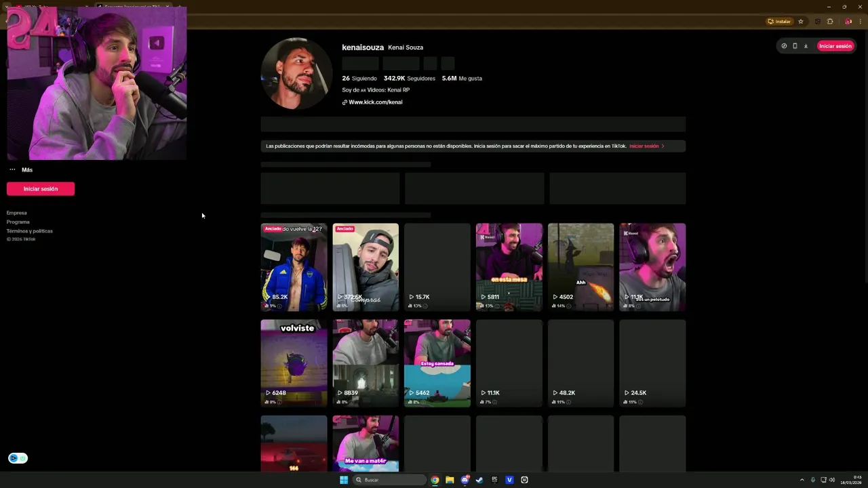
Task: Click the 26 Siguiendo count
Action: point(359,79)
